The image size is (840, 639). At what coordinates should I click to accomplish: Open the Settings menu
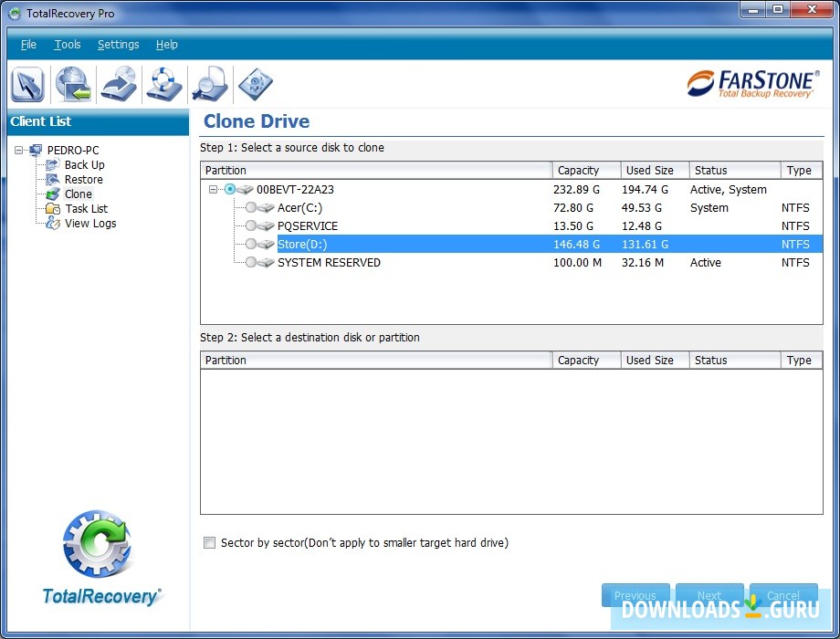tap(118, 44)
